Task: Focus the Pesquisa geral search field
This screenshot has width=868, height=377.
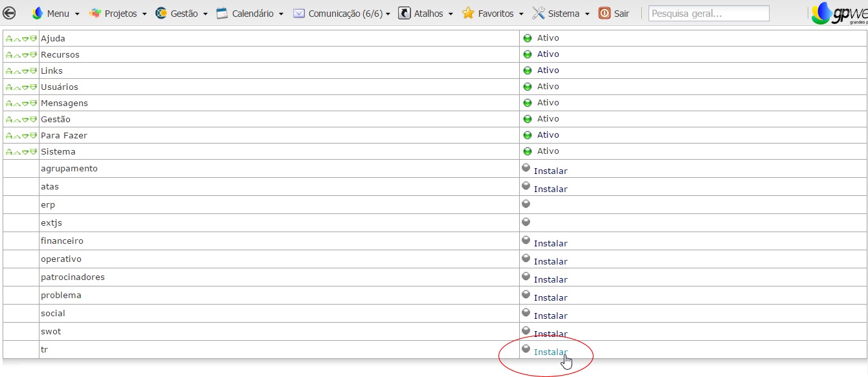Action: pyautogui.click(x=708, y=14)
